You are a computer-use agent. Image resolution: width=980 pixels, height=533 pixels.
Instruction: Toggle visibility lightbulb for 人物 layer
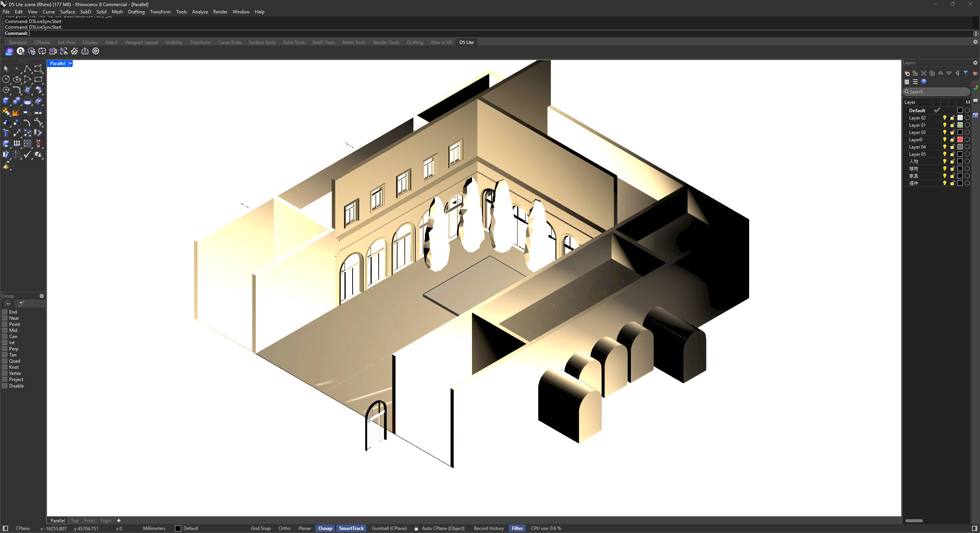[x=945, y=162]
